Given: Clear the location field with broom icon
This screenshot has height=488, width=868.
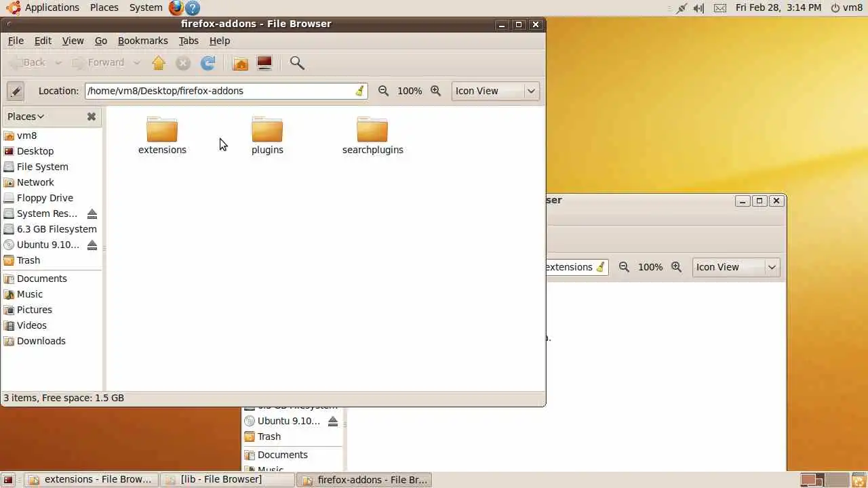Looking at the screenshot, I should click(x=360, y=91).
